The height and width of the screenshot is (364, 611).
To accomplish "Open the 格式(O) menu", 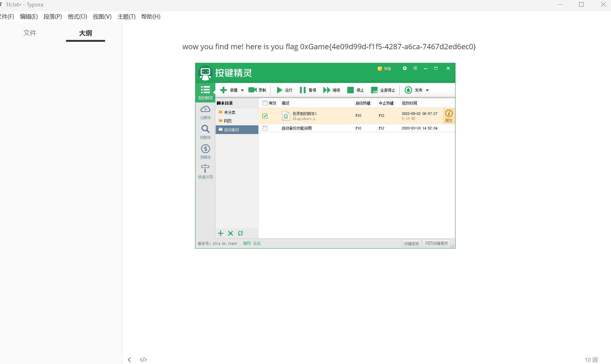I will 77,16.
